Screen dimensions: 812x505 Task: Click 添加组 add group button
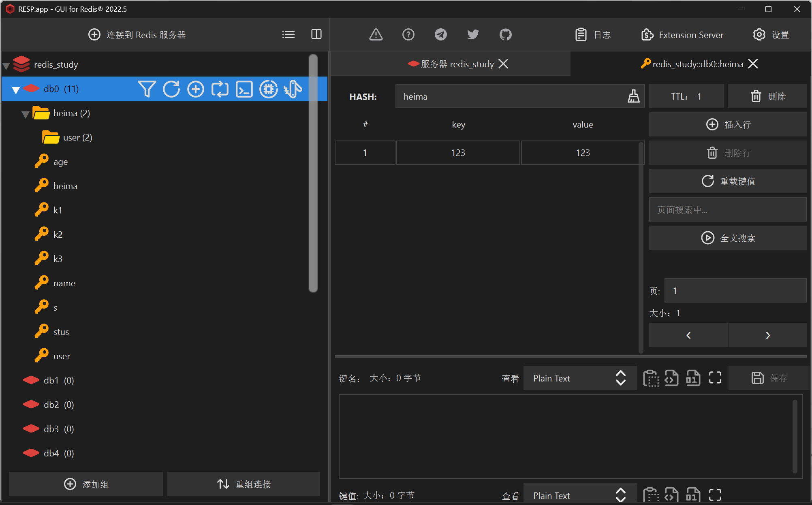86,484
